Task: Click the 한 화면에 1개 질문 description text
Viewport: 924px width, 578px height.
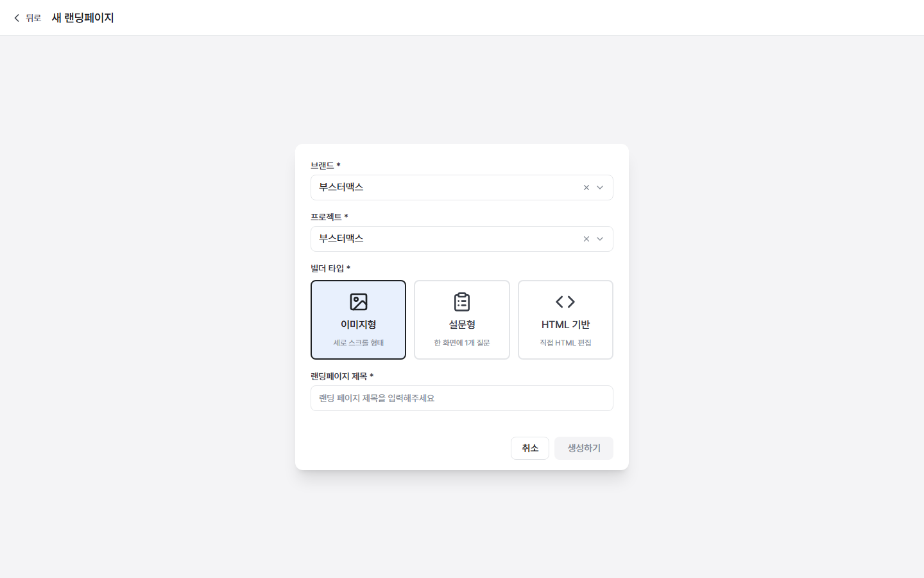Action: tap(462, 343)
